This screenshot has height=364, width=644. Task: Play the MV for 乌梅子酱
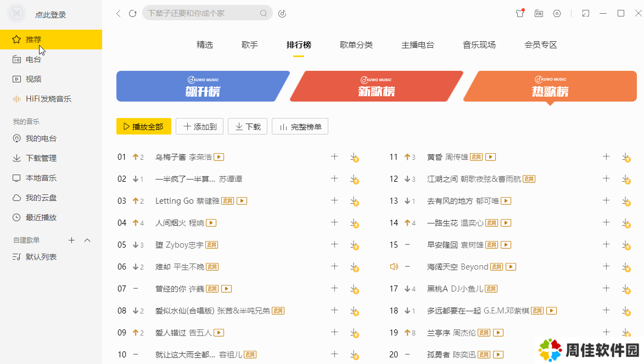point(219,157)
